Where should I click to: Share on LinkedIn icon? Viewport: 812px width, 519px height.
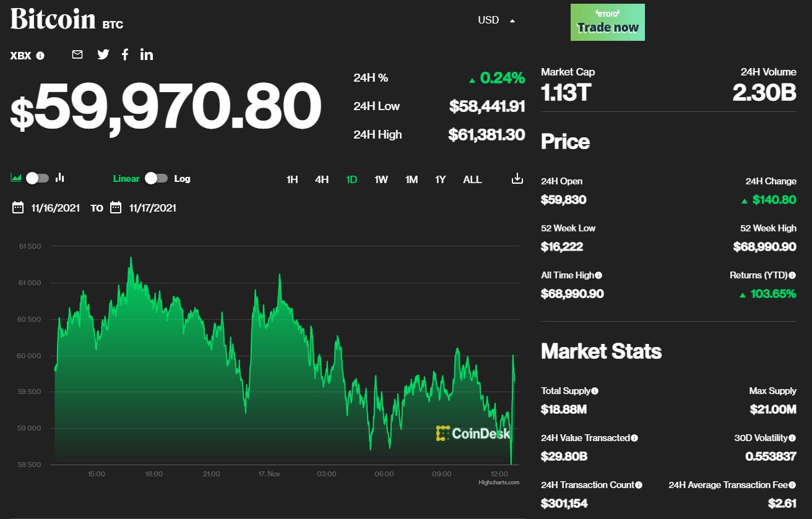coord(147,54)
